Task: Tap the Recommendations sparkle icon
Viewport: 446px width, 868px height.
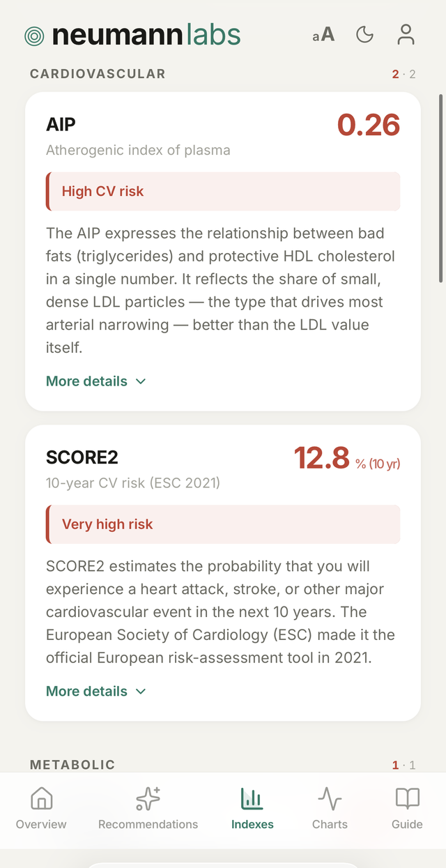Action: point(148,798)
